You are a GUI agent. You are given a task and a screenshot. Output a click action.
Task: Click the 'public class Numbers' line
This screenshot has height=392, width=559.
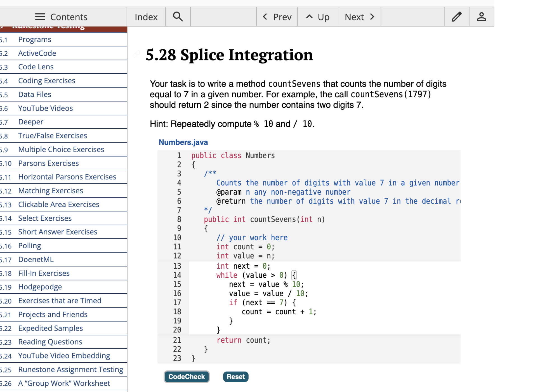tap(233, 155)
